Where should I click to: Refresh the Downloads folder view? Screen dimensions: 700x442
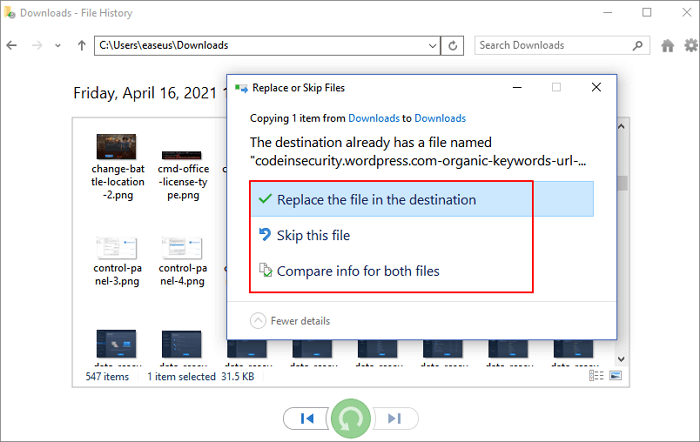pos(452,46)
